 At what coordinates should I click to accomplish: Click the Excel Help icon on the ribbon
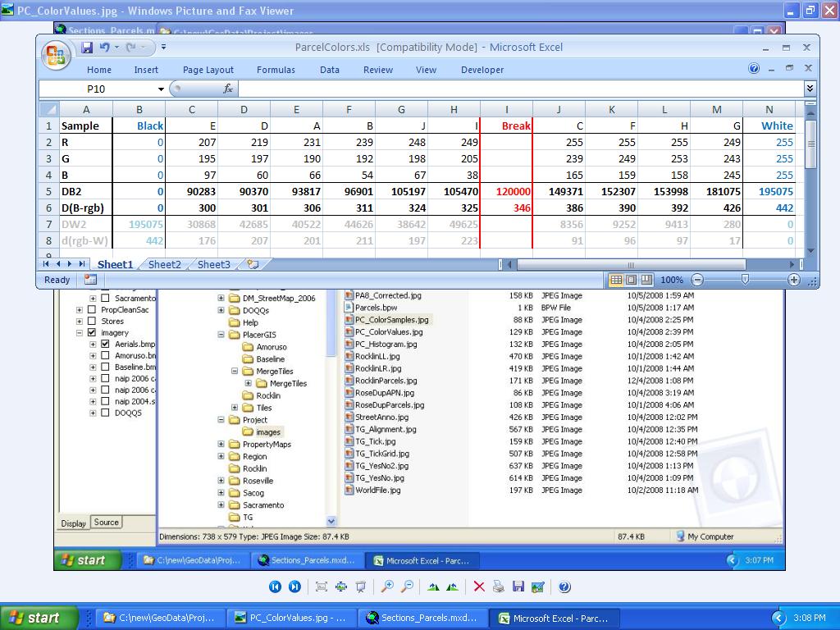[x=754, y=68]
